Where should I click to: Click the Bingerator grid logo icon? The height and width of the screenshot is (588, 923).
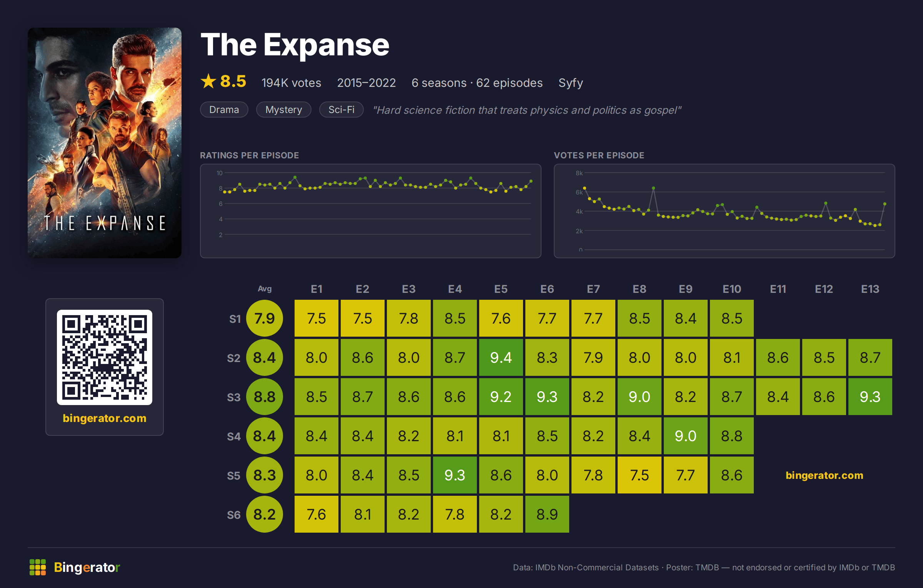pos(38,567)
